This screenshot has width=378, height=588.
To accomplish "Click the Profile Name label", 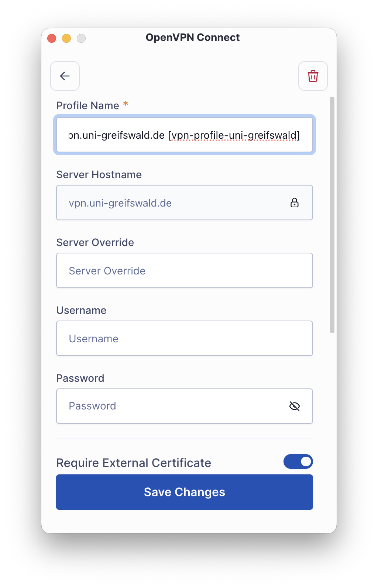I will pos(87,106).
